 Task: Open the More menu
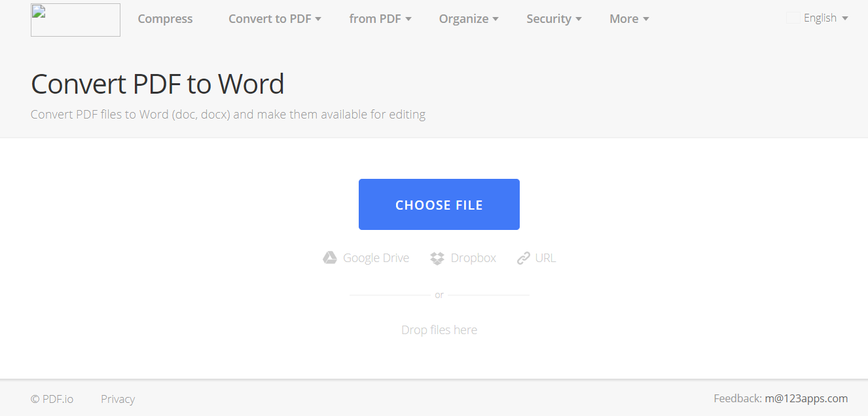629,19
